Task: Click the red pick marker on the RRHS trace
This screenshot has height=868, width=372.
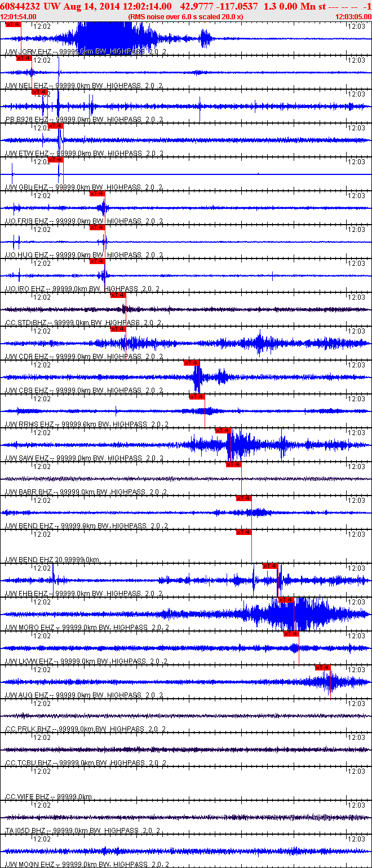Action: pyautogui.click(x=197, y=397)
